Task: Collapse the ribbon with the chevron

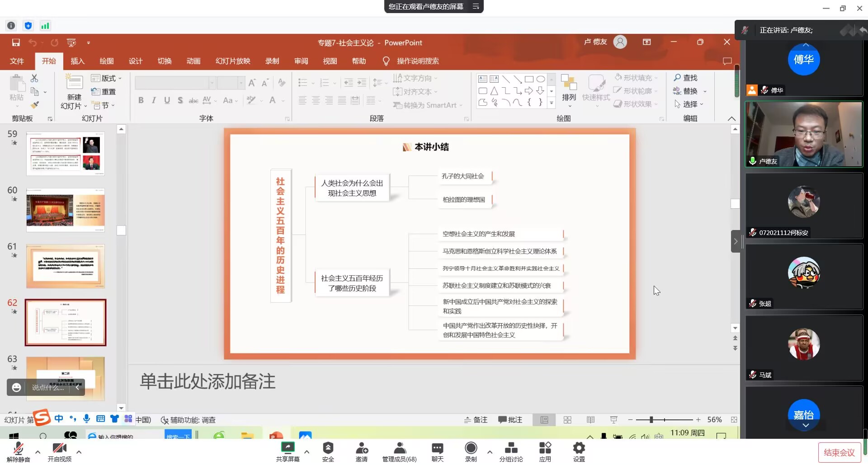Action: point(731,118)
